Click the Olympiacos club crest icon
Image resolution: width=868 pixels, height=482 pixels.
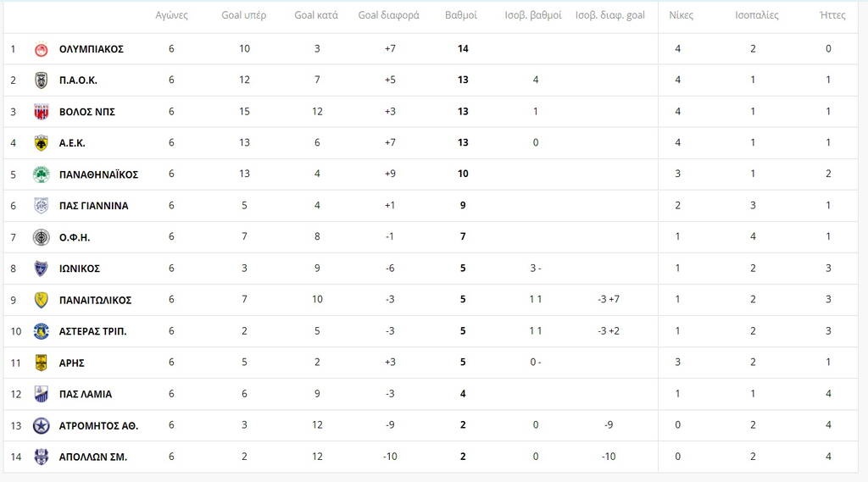click(x=41, y=49)
